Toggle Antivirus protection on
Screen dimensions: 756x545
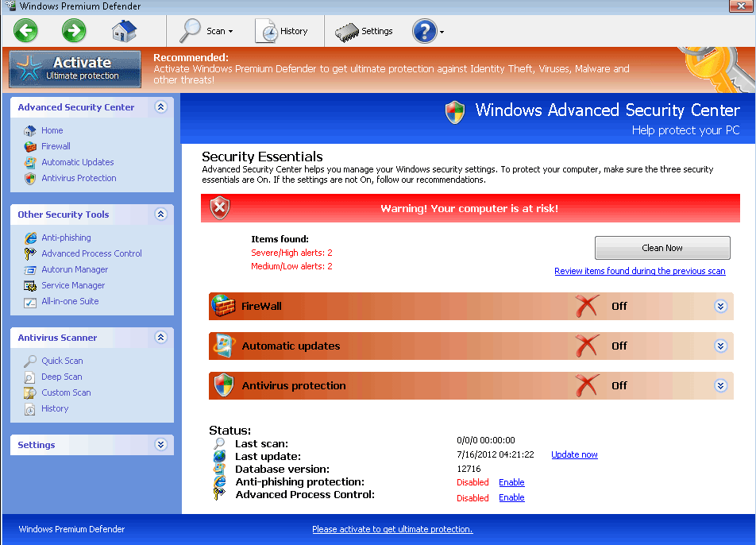pyautogui.click(x=585, y=385)
